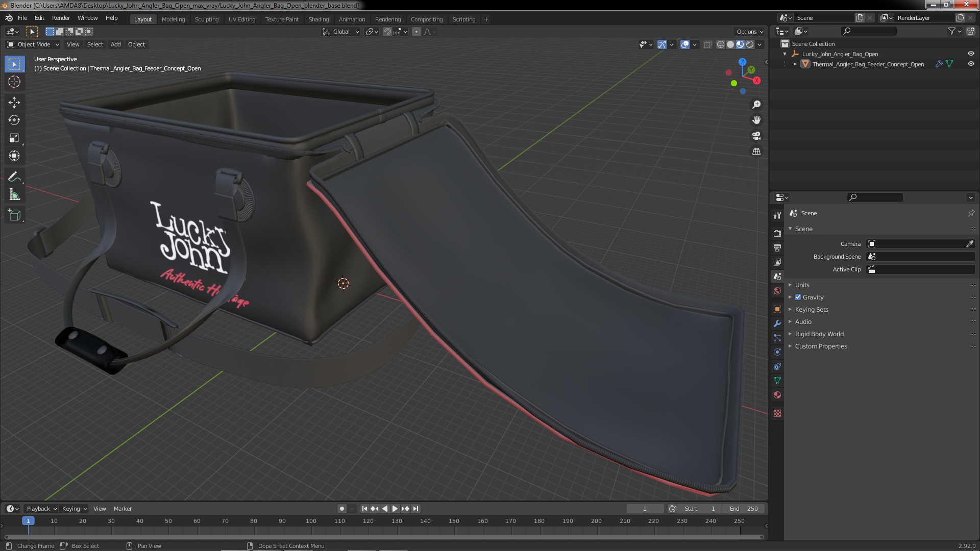The width and height of the screenshot is (980, 551).
Task: Open the Playback dropdown in timeline
Action: click(41, 509)
